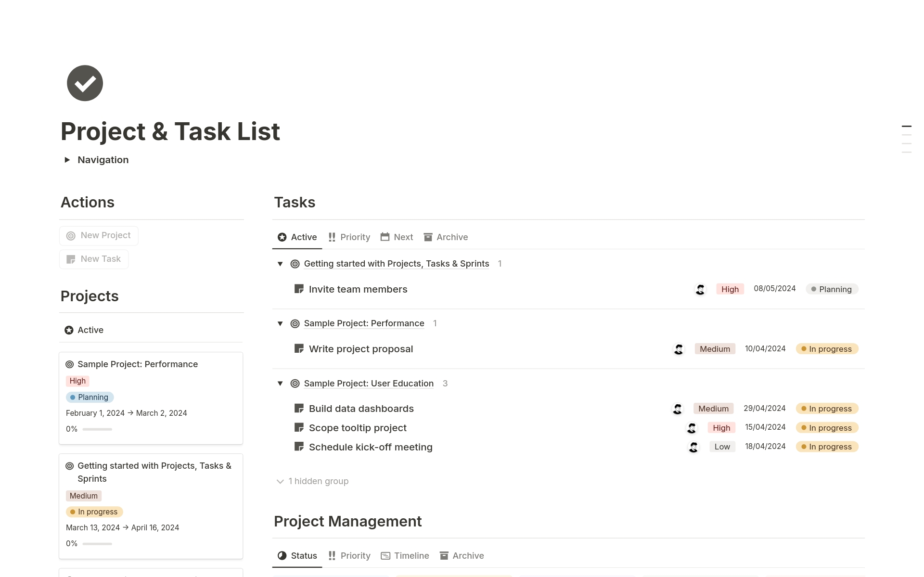The width and height of the screenshot is (924, 577).
Task: Click the page icon beside "Build data dashboards"
Action: coord(299,408)
